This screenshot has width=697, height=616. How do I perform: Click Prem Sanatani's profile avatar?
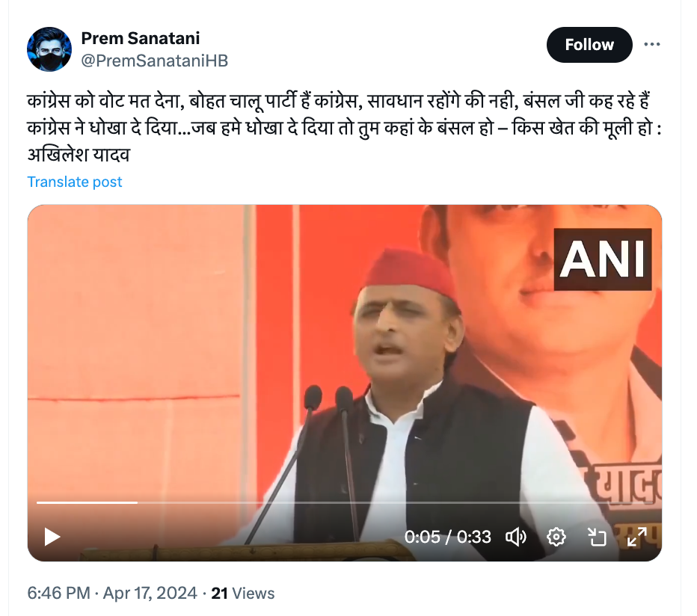point(49,49)
